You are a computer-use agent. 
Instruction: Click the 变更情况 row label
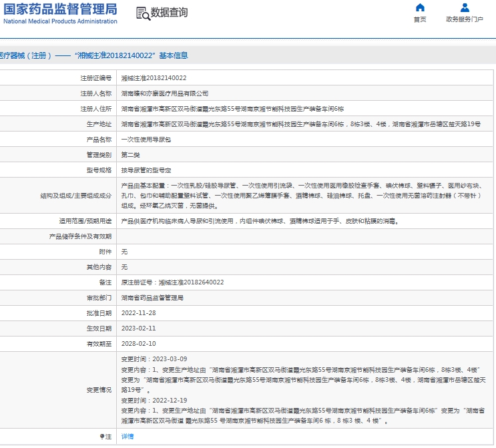tap(99, 390)
